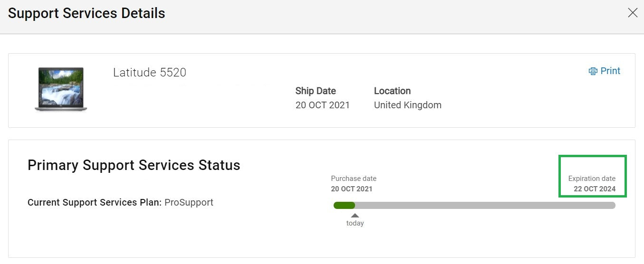
Task: Click the Print link text
Action: click(x=610, y=71)
